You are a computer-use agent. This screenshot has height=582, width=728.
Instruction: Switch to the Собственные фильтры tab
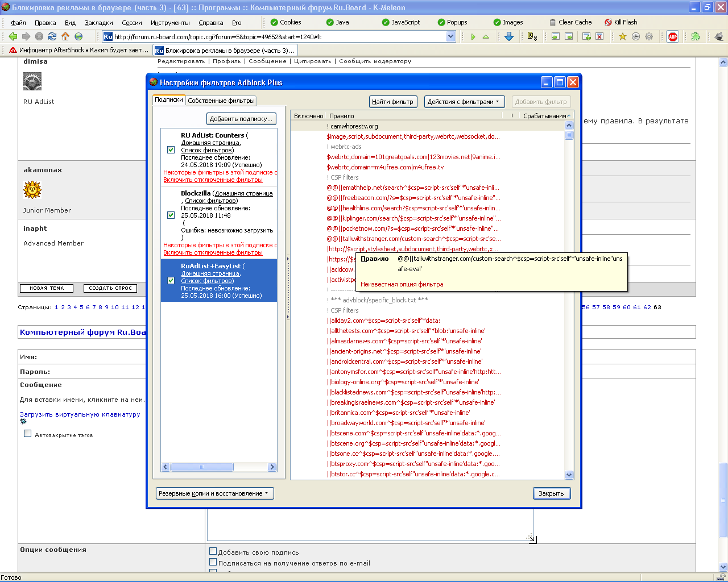[221, 101]
